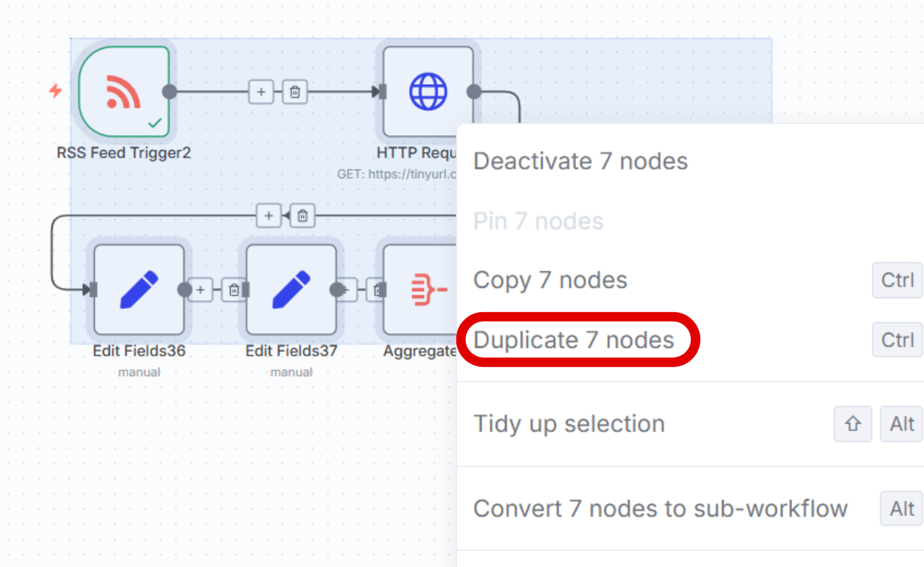Image resolution: width=924 pixels, height=567 pixels.
Task: Click Tidy up selection menu item
Action: [569, 424]
